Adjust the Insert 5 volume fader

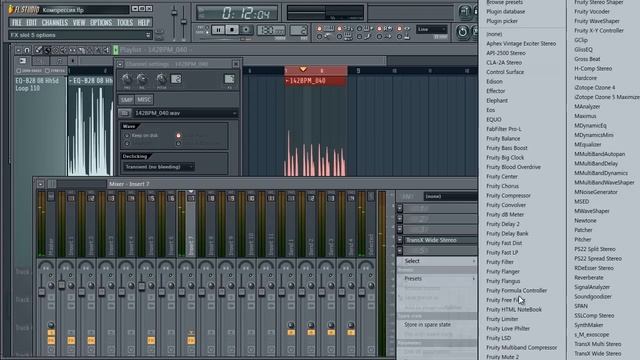click(x=142, y=286)
